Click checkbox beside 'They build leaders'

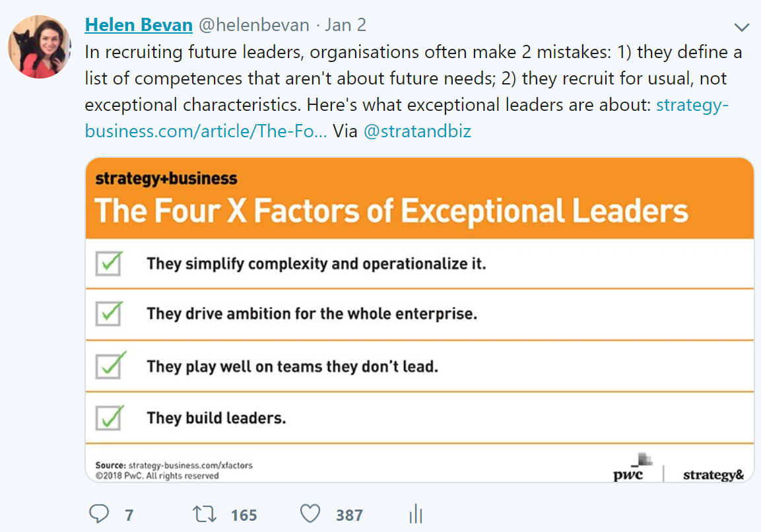[110, 417]
